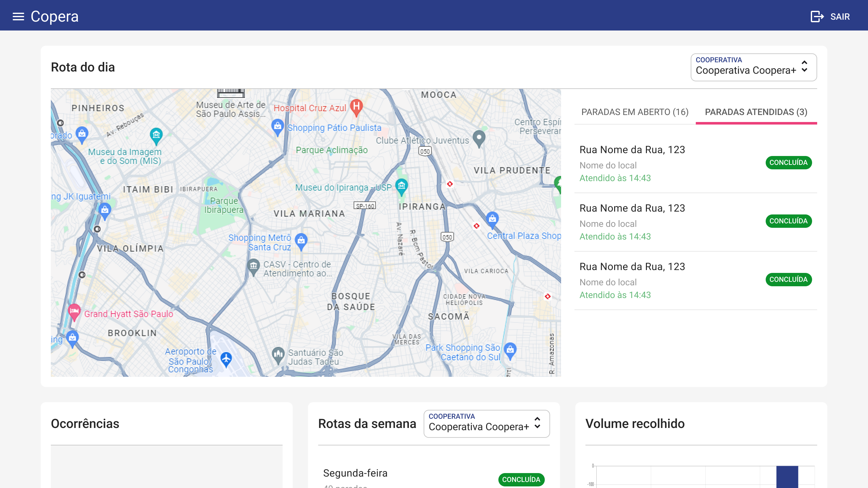Open the hamburger navigation menu
Viewport: 868px width, 488px height.
pos(18,16)
